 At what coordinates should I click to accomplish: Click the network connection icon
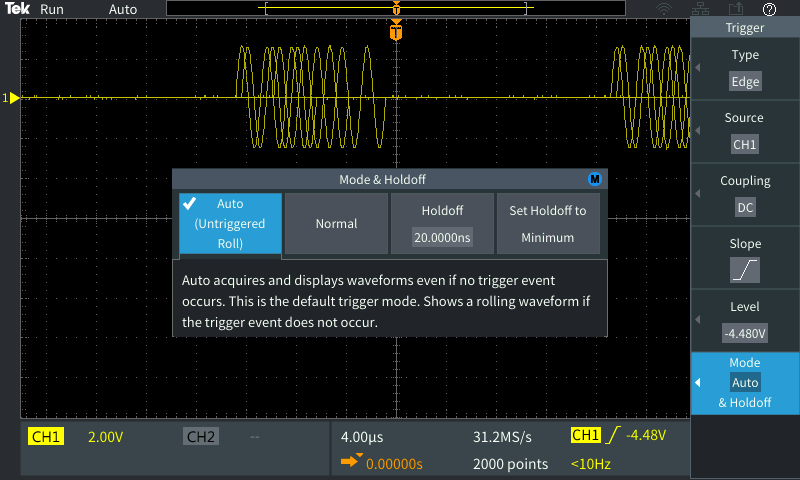click(700, 9)
